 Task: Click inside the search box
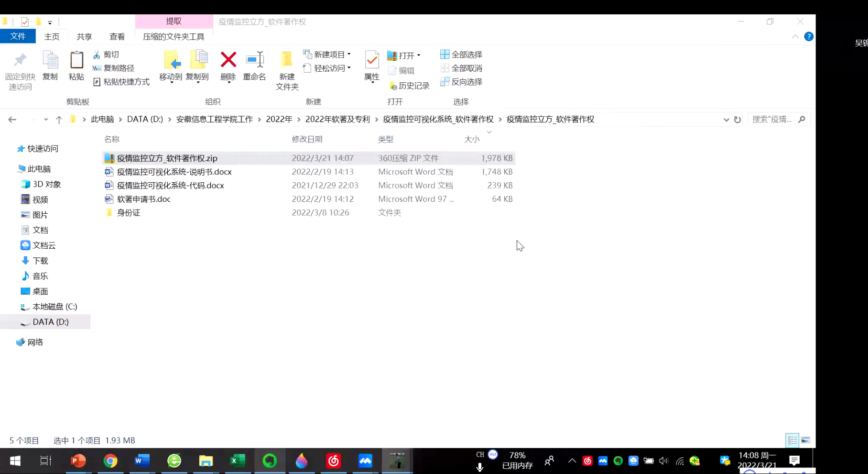[x=777, y=119]
